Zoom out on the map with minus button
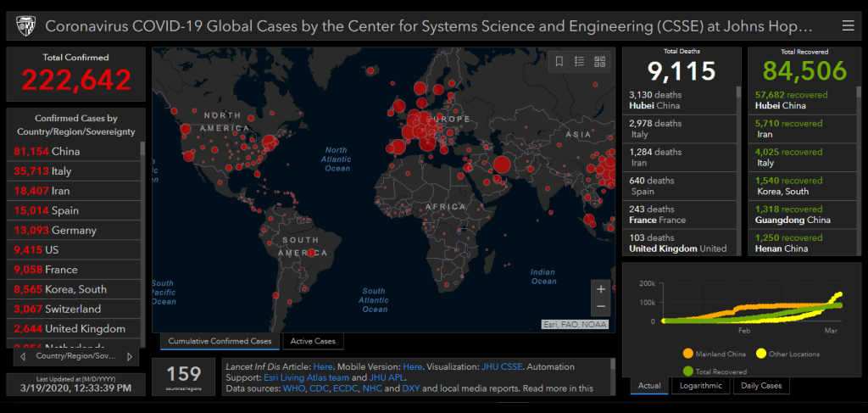 [x=601, y=306]
